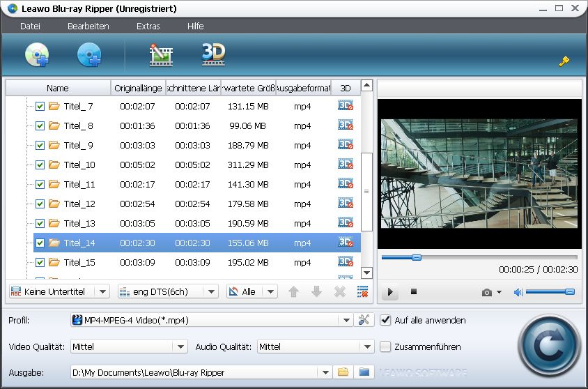Click the add Blu-ray/DVD disc icon
The image size is (588, 389).
(37, 54)
